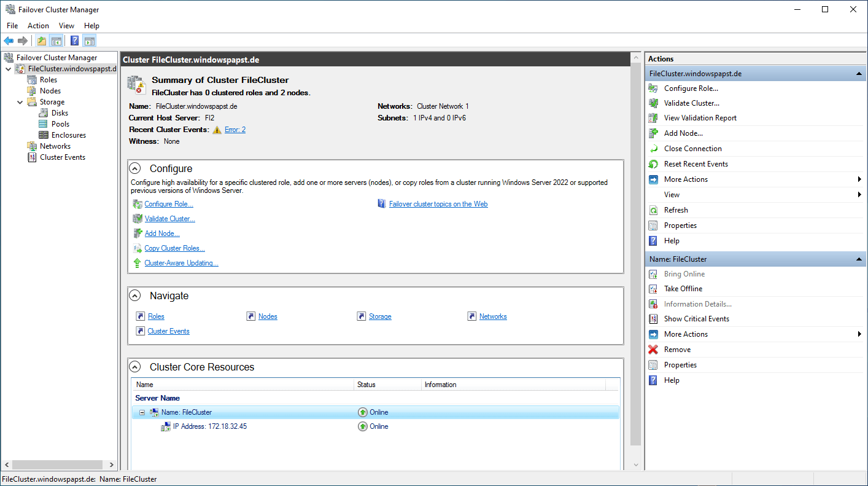Collapse the Navigate section chevron

click(135, 296)
